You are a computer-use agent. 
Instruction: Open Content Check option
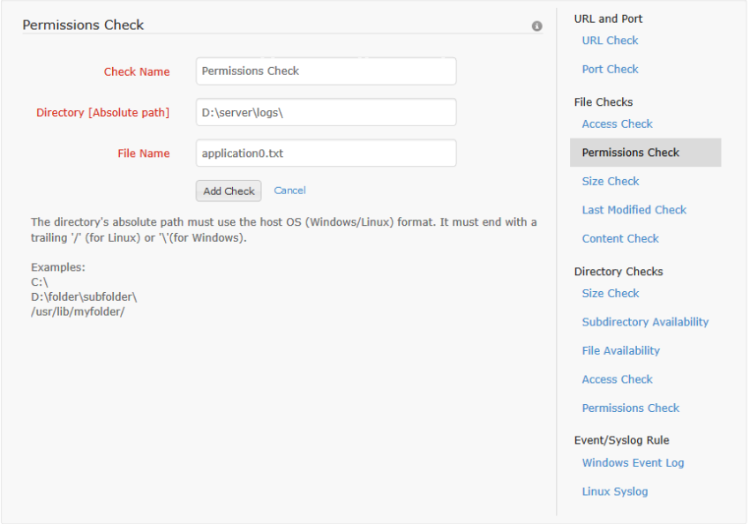pos(620,239)
